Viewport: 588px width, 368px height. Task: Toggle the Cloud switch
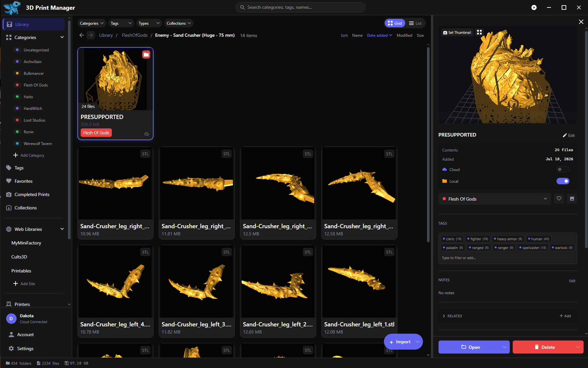[563, 169]
